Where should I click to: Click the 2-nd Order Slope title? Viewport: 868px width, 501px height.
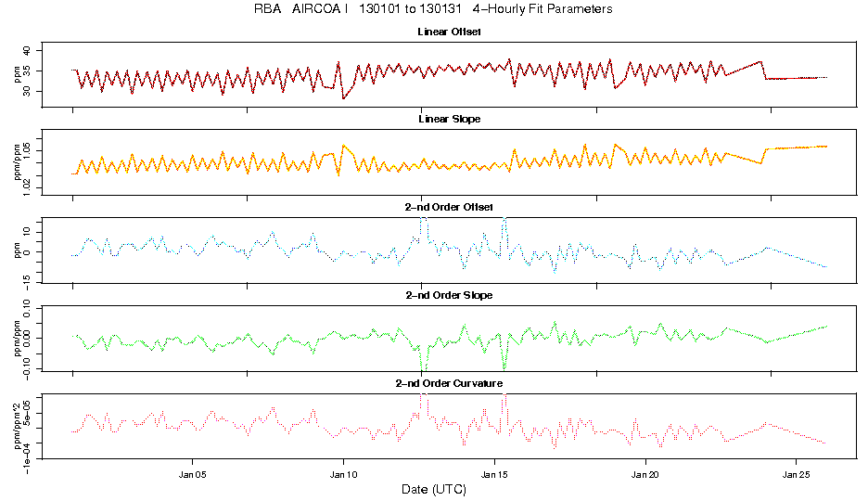pyautogui.click(x=449, y=295)
